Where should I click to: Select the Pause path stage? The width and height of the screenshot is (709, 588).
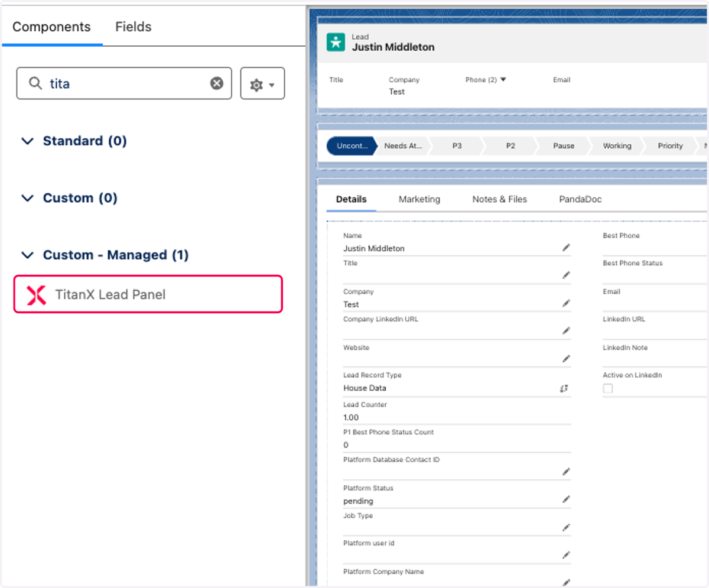(x=564, y=145)
